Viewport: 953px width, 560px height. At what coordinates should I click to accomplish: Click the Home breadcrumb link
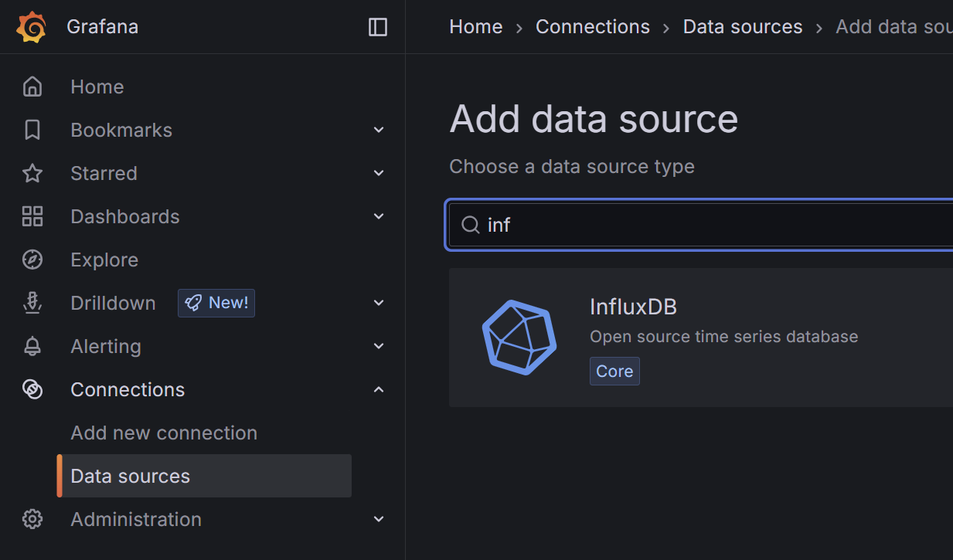coord(476,27)
